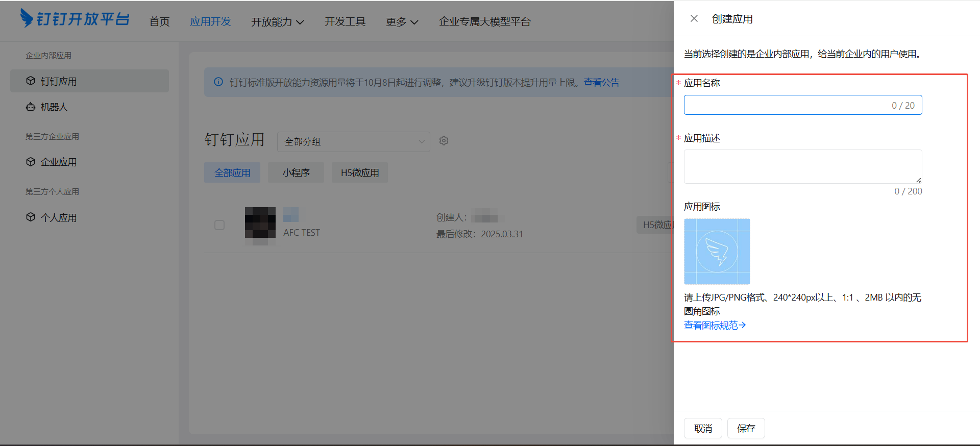
Task: Open the 应用开发 navigation tab
Action: coord(210,21)
